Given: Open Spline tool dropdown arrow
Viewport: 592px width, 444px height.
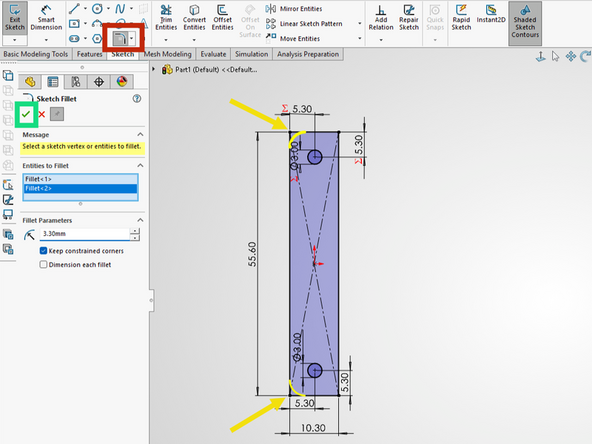Looking at the screenshot, I should (131, 8).
